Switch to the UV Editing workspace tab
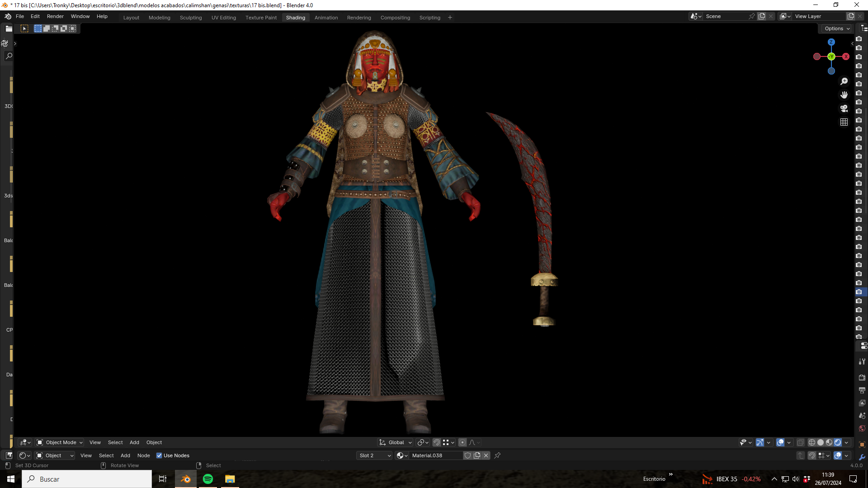 (224, 18)
